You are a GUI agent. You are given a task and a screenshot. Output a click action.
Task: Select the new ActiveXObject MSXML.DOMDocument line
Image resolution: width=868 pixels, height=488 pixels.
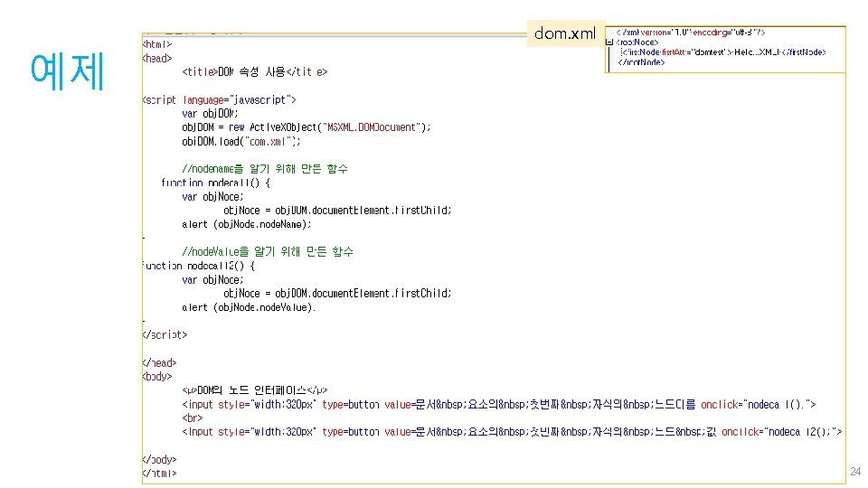click(x=307, y=127)
